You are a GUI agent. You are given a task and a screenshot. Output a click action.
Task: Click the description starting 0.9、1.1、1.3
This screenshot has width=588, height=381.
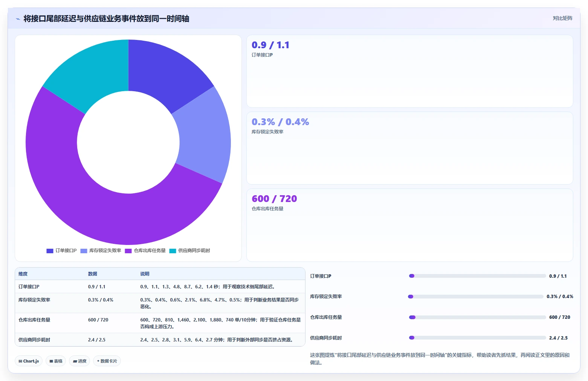click(x=209, y=287)
